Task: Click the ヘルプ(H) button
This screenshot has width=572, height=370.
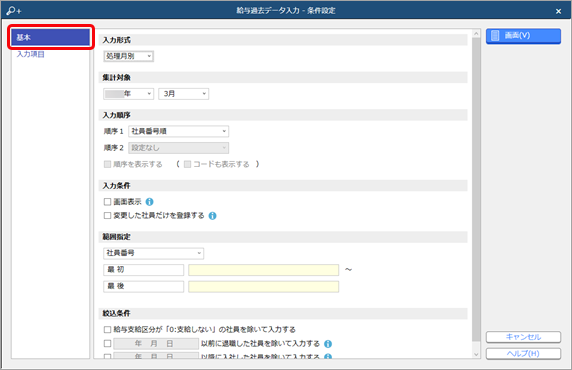Action: (523, 354)
